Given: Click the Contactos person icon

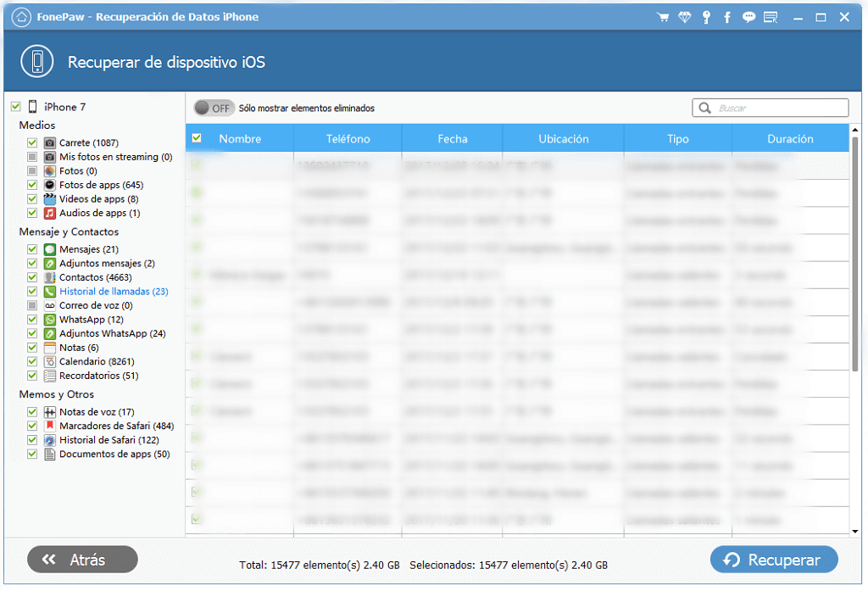Looking at the screenshot, I should 50,277.
